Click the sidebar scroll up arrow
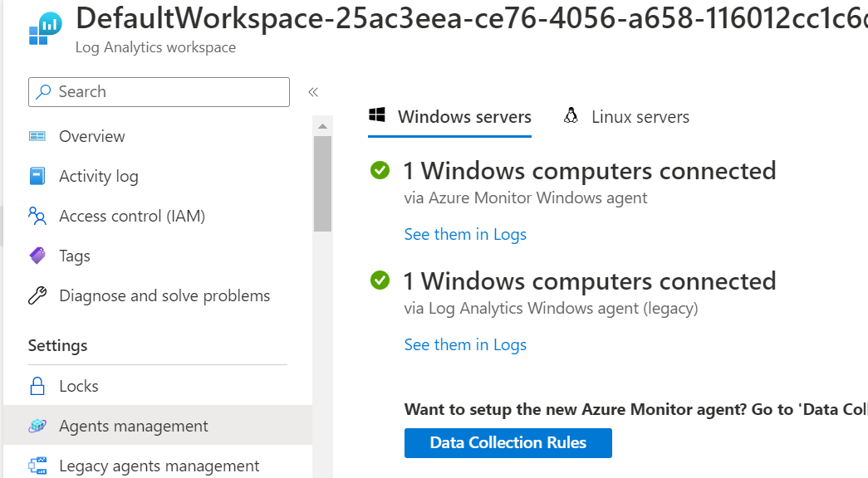Viewport: 868px width, 478px height. pos(323,127)
